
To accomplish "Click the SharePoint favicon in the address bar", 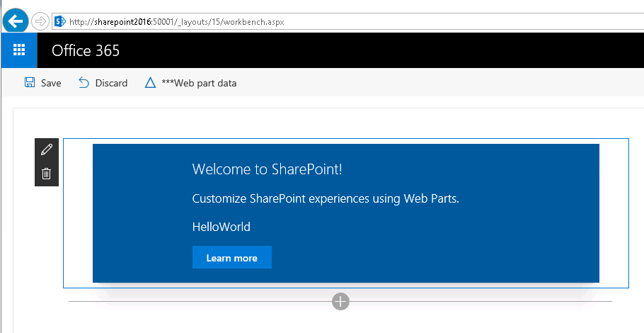I will (x=60, y=21).
